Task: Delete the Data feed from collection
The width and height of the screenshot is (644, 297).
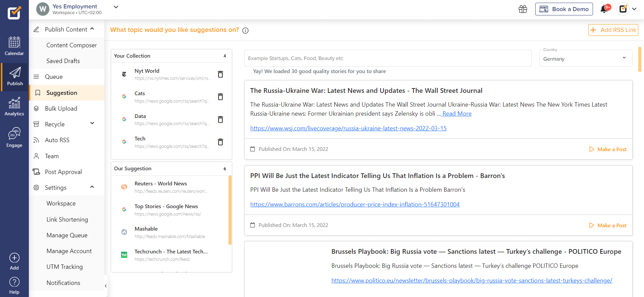Action: click(x=220, y=119)
